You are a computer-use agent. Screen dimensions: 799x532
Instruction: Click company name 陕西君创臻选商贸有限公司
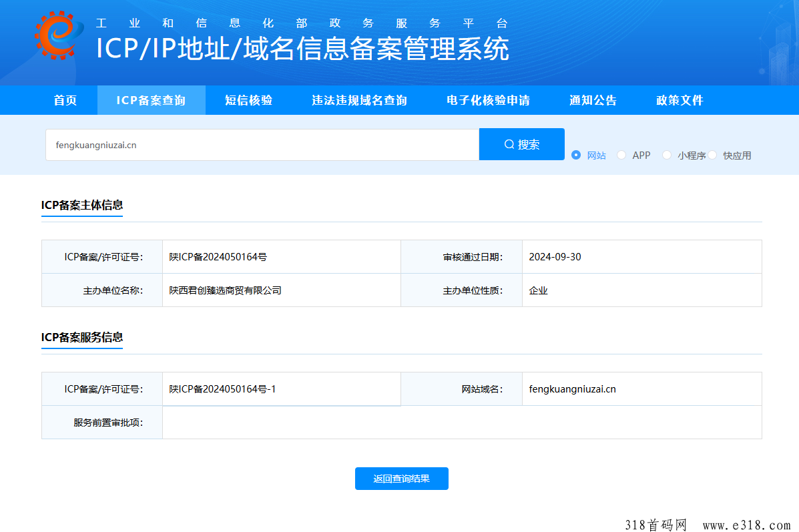[225, 290]
